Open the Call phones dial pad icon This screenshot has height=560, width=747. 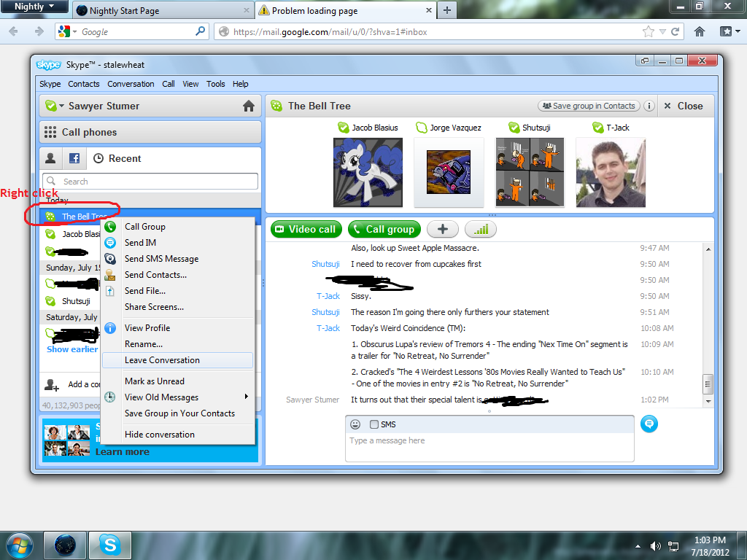click(50, 132)
